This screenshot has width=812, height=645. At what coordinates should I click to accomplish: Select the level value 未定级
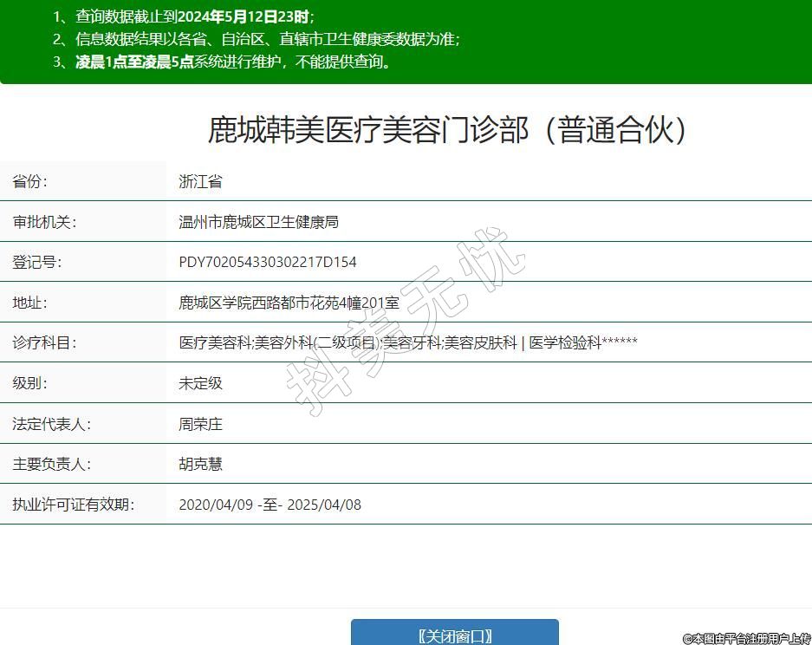coord(200,383)
